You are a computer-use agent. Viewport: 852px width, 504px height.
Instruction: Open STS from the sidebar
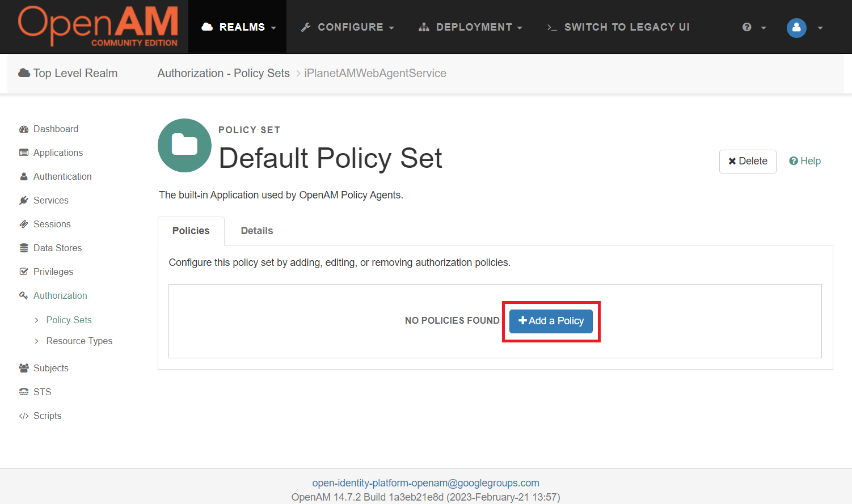pyautogui.click(x=42, y=392)
